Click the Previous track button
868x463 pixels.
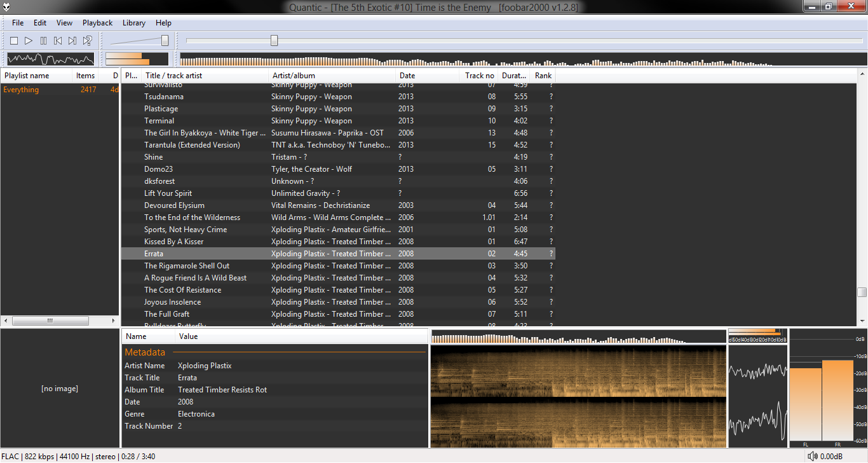pos(58,41)
